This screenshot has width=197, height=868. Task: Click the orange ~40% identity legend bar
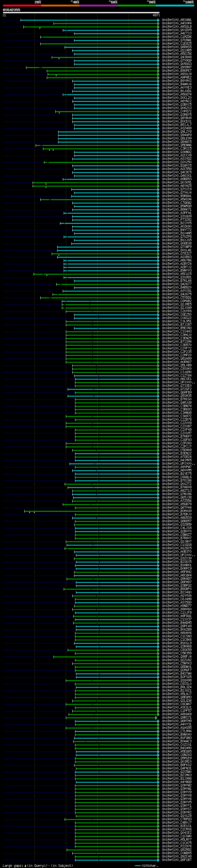pyautogui.click(x=60, y=6)
